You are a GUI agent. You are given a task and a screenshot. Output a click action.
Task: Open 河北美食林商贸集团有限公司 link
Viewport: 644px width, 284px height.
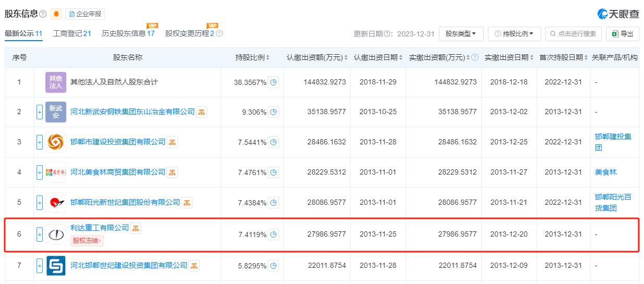pyautogui.click(x=118, y=172)
